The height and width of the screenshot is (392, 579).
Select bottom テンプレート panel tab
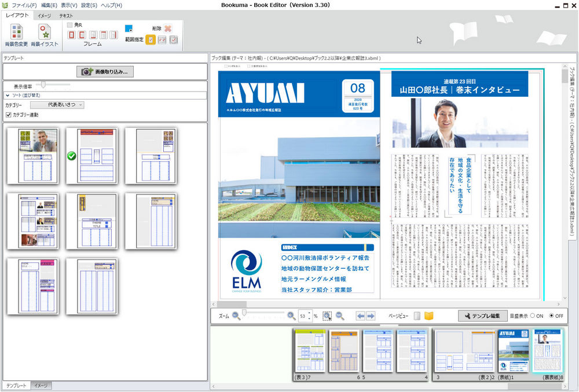click(x=16, y=386)
